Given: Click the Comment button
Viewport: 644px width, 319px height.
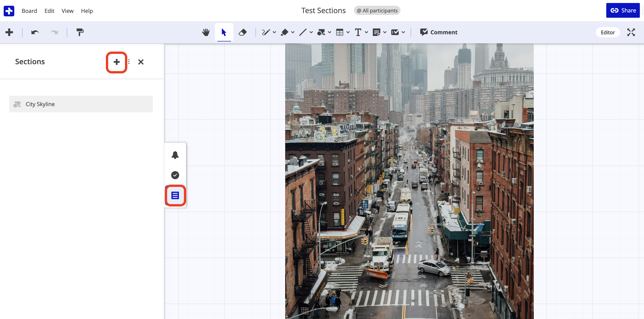Looking at the screenshot, I should [439, 32].
